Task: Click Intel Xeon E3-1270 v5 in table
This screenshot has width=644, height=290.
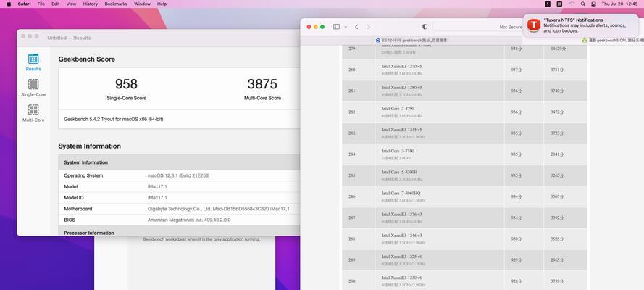Action: click(401, 66)
